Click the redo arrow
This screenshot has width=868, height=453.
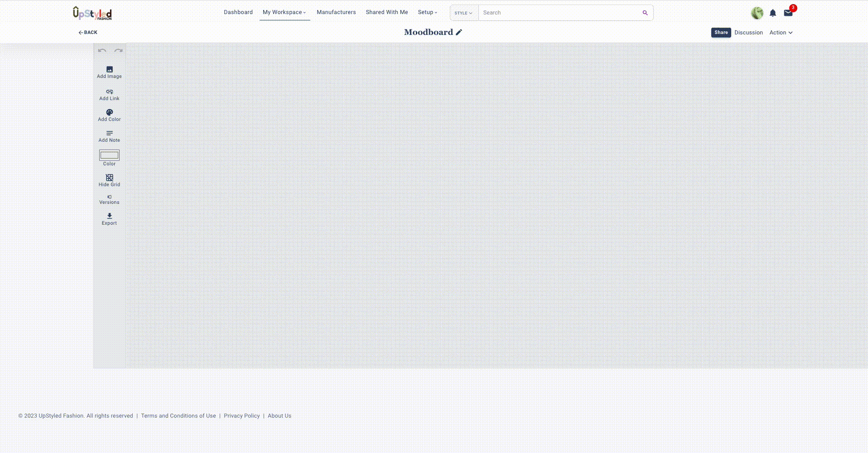(118, 50)
